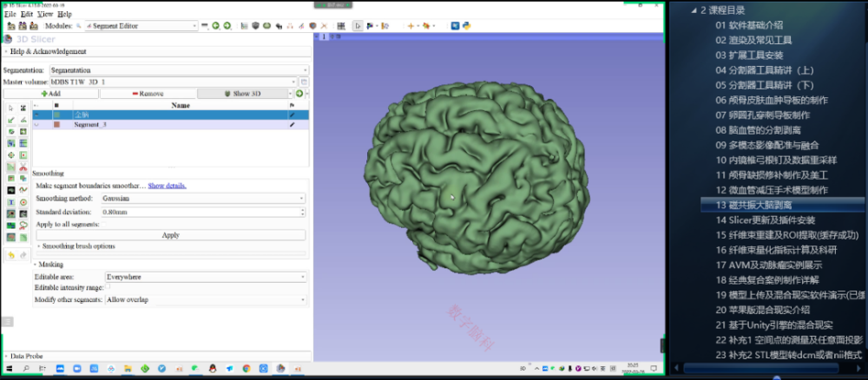Select the Scissors effect tool
The height and width of the screenshot is (380, 868).
(x=23, y=167)
